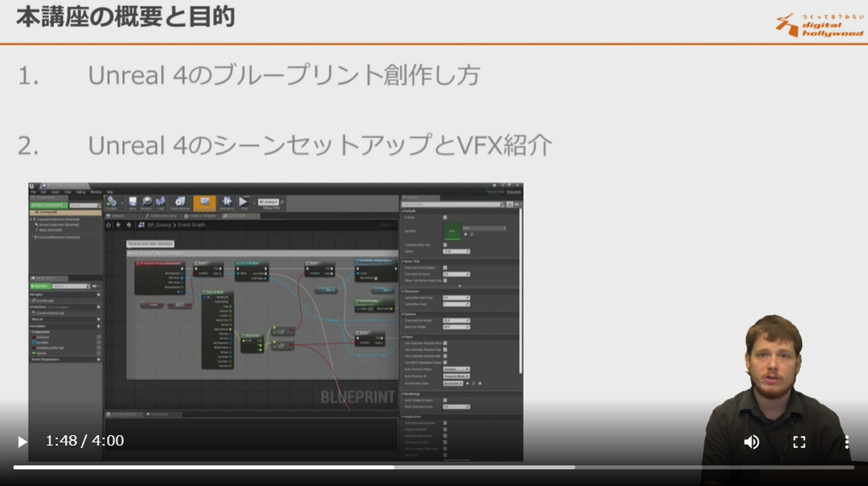Screen dimensions: 868x486
Task: Click the Tick Interval (secs) value field
Action: pyautogui.click(x=456, y=274)
